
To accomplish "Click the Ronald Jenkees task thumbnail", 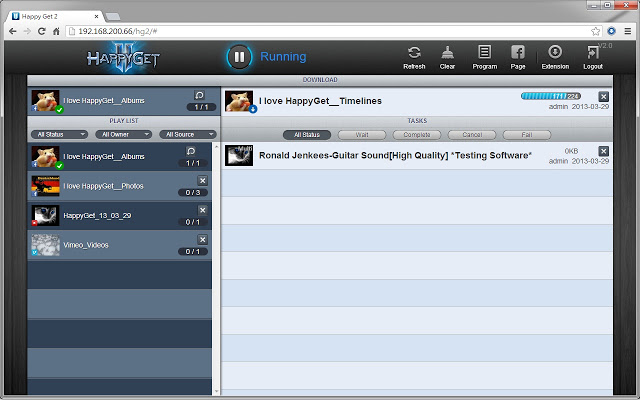I will click(239, 156).
